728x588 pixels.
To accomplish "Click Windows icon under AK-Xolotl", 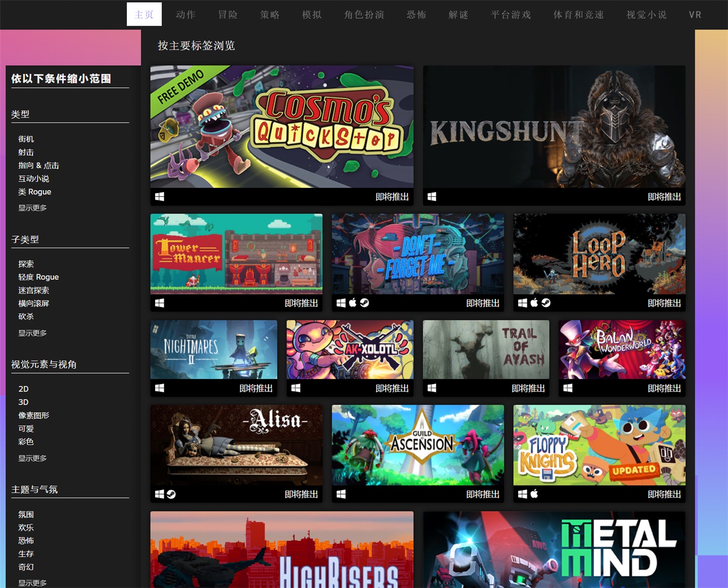I will [x=296, y=388].
